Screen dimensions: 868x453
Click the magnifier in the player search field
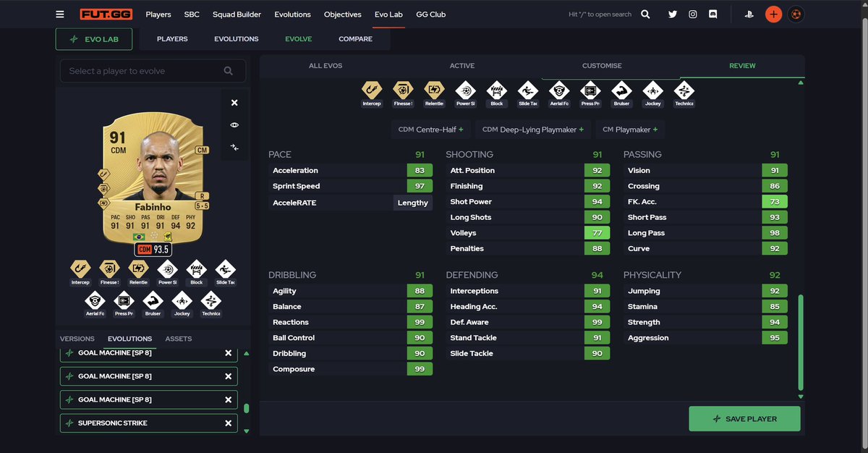[229, 71]
